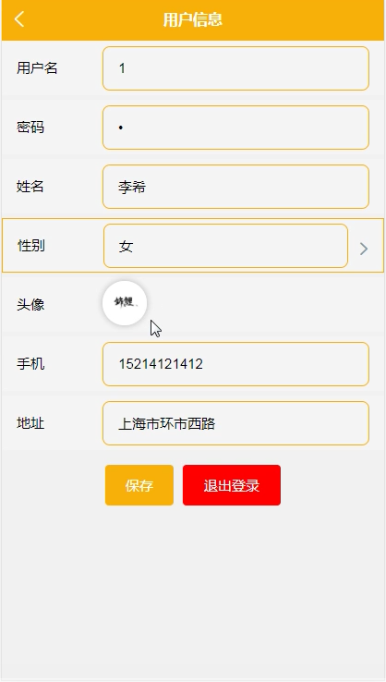Focus the 密码 password field
The image size is (386, 682).
[x=235, y=127]
